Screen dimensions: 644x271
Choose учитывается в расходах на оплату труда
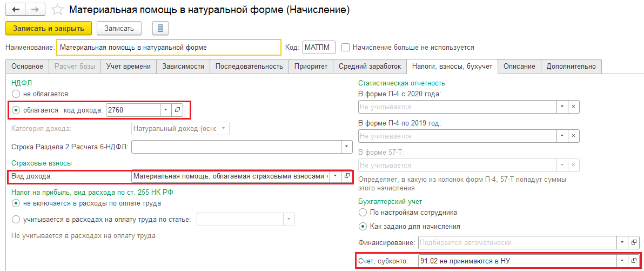pos(16,220)
